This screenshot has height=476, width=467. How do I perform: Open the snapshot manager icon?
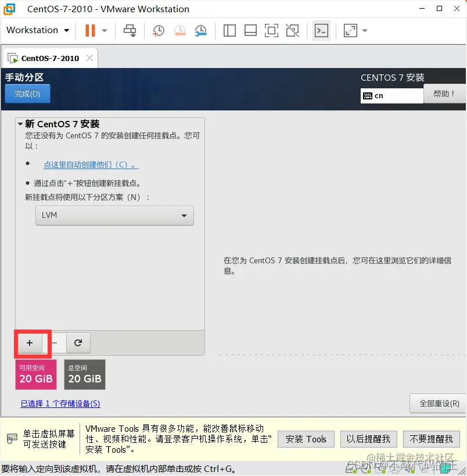tap(200, 30)
